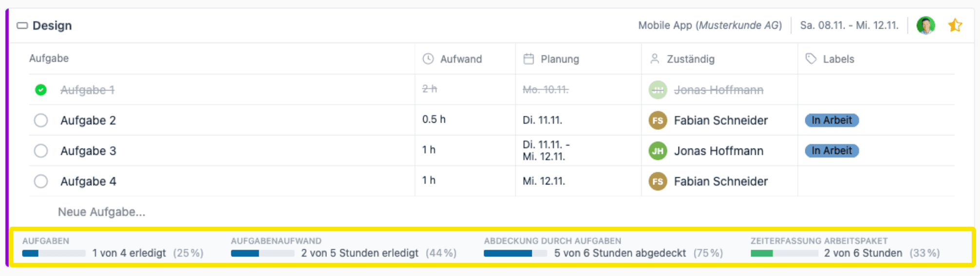Click the calendar icon beside Planung
Image resolution: width=980 pixels, height=276 pixels.
(x=528, y=59)
